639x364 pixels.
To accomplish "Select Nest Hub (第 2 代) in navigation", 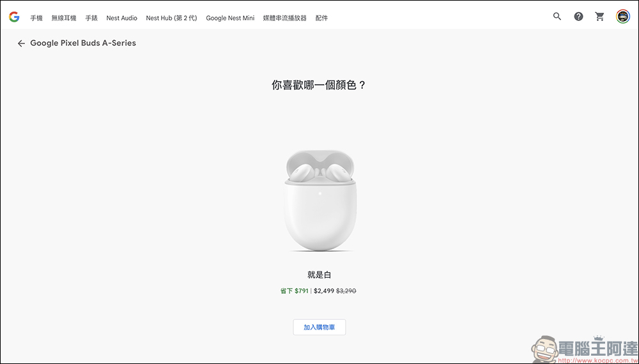I will (x=171, y=18).
